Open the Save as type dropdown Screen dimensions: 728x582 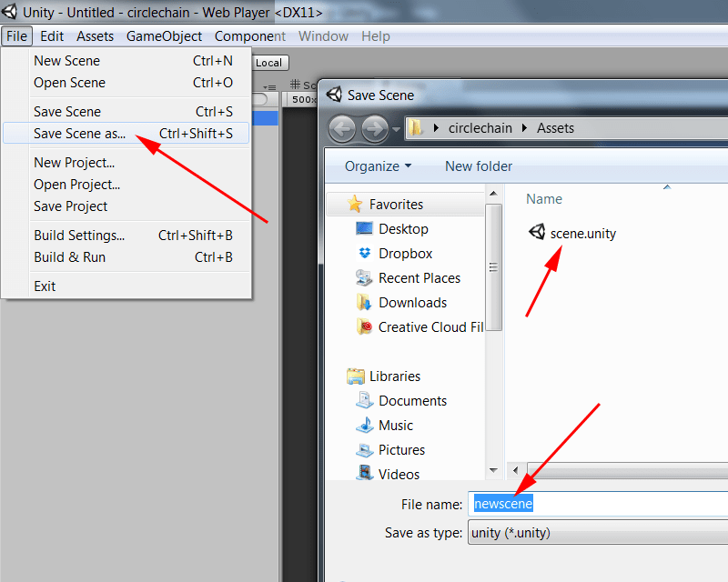(598, 532)
